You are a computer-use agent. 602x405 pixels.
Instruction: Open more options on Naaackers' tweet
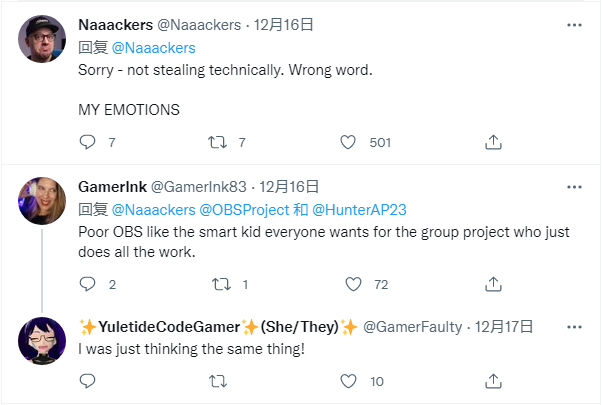(574, 24)
